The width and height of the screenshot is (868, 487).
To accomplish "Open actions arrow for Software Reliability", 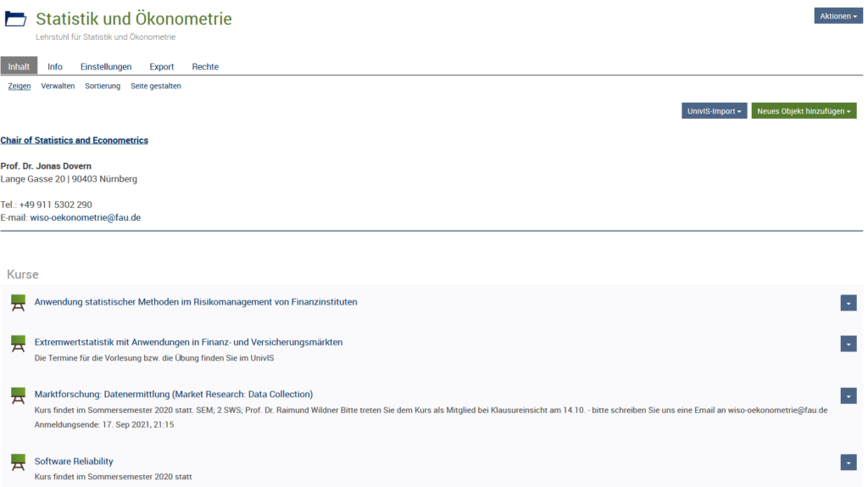I will [849, 462].
